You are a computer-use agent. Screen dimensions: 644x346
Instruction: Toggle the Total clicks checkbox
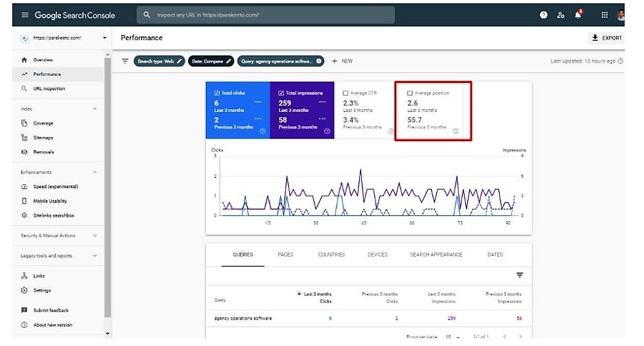(x=217, y=93)
